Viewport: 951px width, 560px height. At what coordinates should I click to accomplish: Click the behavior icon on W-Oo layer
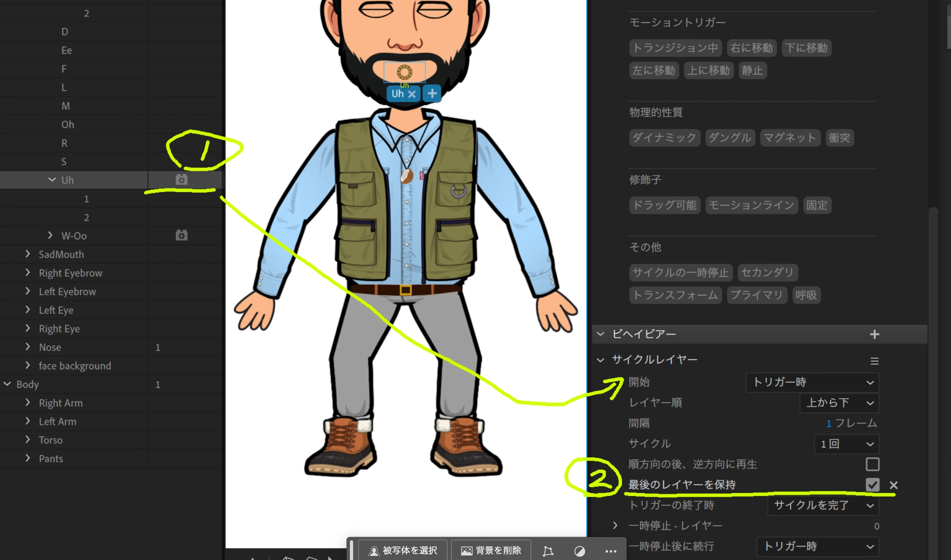click(x=181, y=235)
